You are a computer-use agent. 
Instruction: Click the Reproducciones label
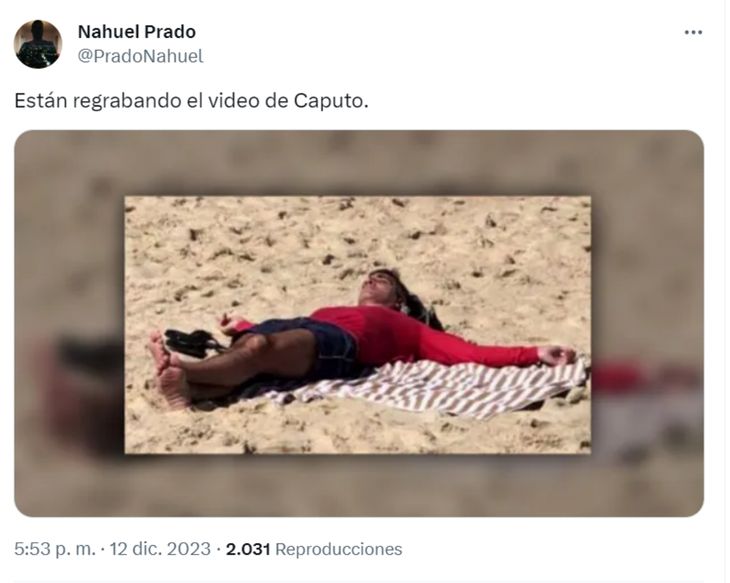point(338,549)
